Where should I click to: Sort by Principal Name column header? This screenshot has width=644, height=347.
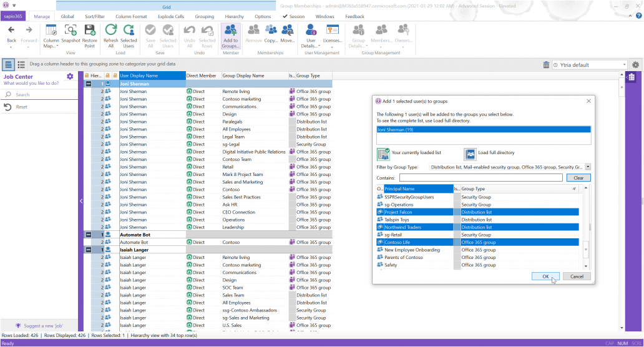pyautogui.click(x=418, y=189)
